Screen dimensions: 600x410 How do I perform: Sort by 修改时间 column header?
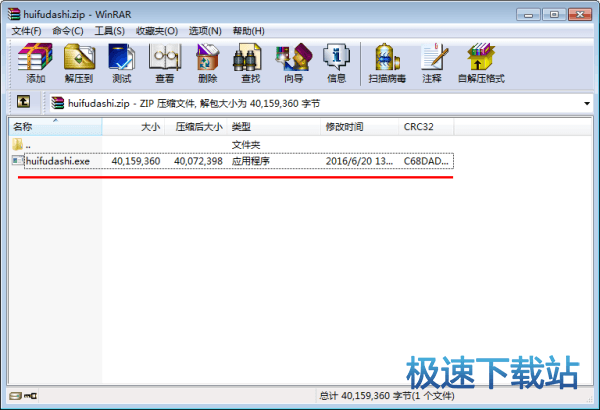click(360, 127)
